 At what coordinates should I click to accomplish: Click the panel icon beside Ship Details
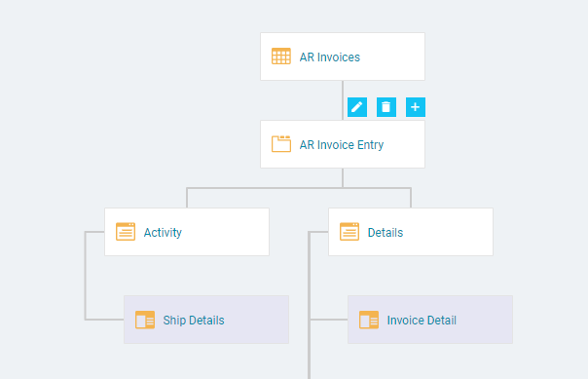(x=145, y=320)
